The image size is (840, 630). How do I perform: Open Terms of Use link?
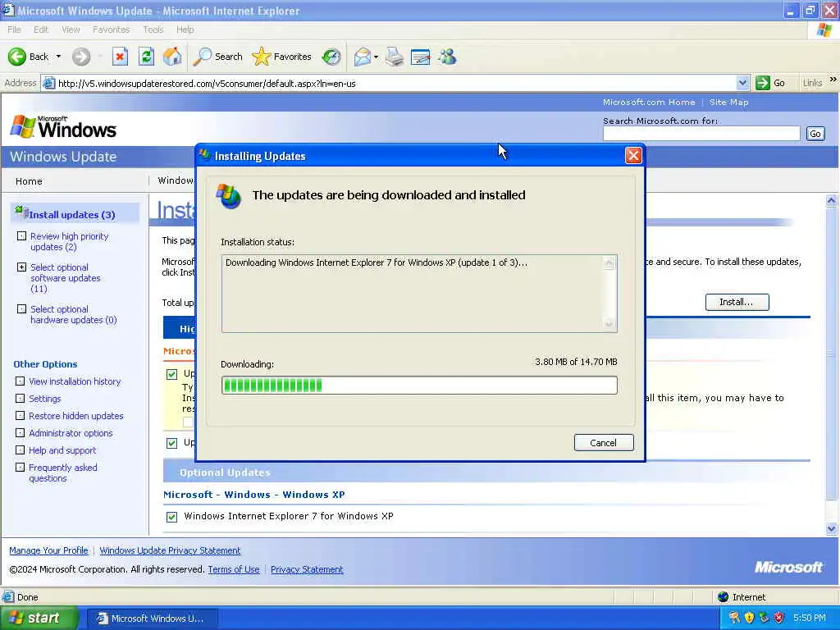234,569
